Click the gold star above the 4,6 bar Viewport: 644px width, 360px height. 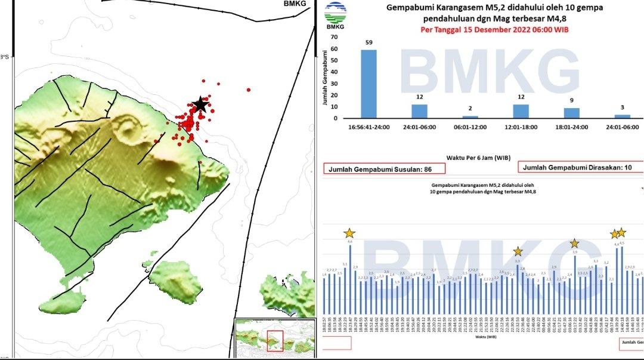point(349,233)
